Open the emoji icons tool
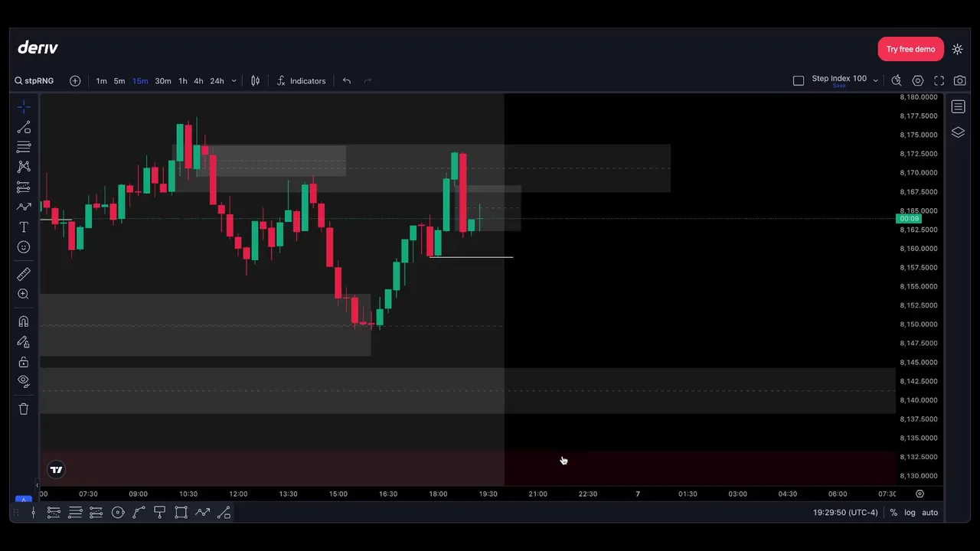 pos(24,247)
